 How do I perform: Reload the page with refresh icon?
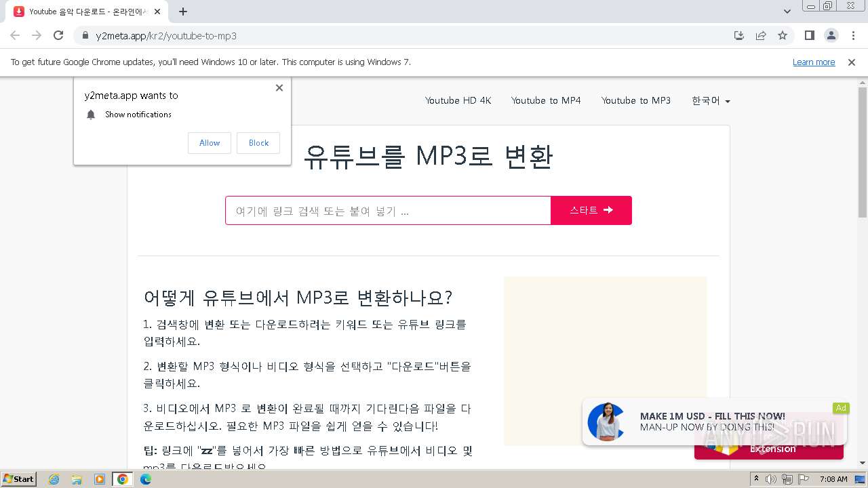click(58, 35)
